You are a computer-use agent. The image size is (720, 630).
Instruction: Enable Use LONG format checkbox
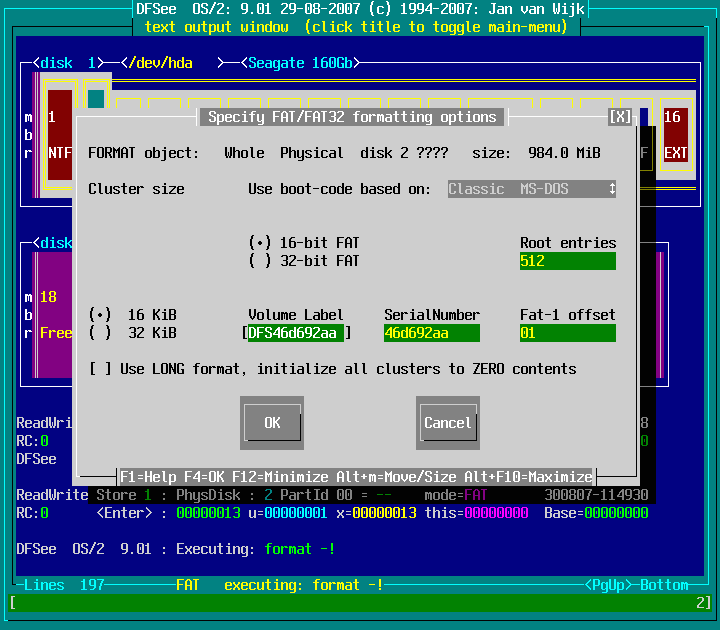[x=100, y=369]
